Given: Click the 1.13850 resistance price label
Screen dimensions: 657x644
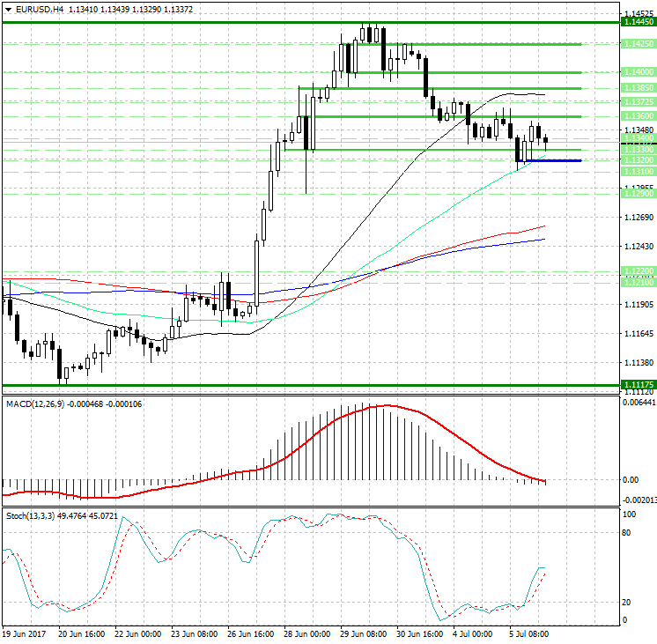Looking at the screenshot, I should point(637,88).
